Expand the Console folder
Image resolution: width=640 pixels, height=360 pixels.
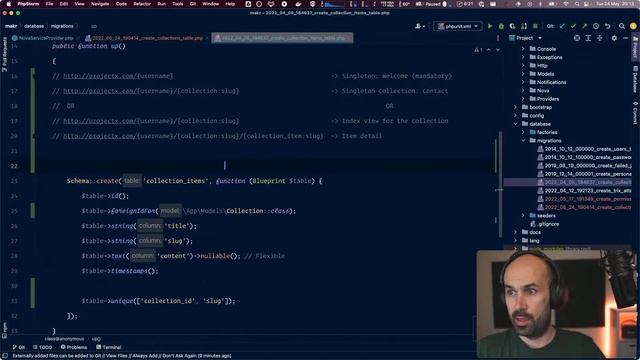[523, 49]
